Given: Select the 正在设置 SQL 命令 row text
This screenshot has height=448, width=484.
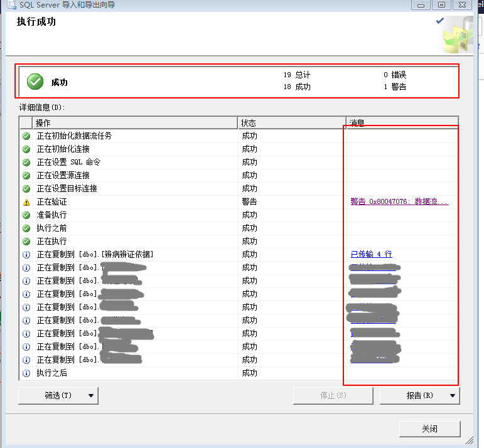Looking at the screenshot, I should [68, 162].
